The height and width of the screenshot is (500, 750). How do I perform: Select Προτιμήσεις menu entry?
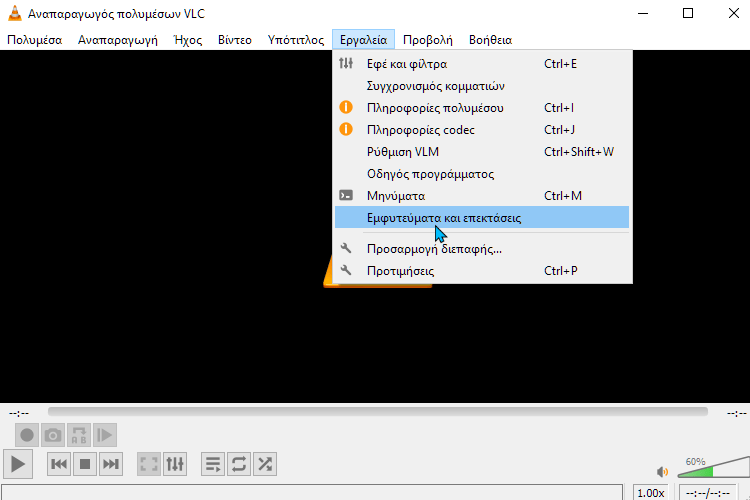tap(482, 271)
